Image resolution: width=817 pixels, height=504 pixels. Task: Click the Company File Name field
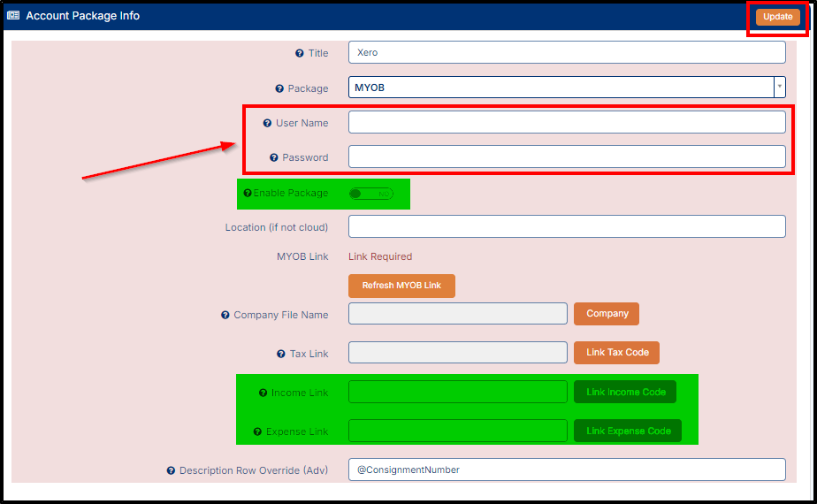(458, 314)
